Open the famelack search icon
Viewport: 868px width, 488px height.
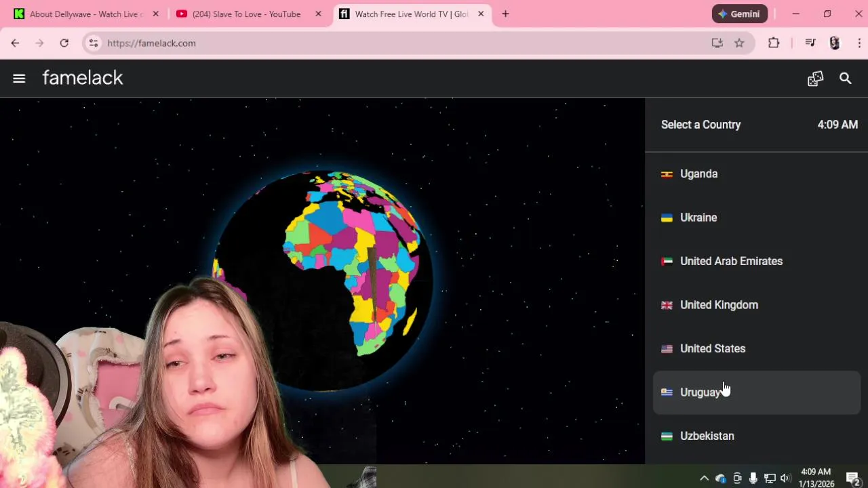(846, 79)
